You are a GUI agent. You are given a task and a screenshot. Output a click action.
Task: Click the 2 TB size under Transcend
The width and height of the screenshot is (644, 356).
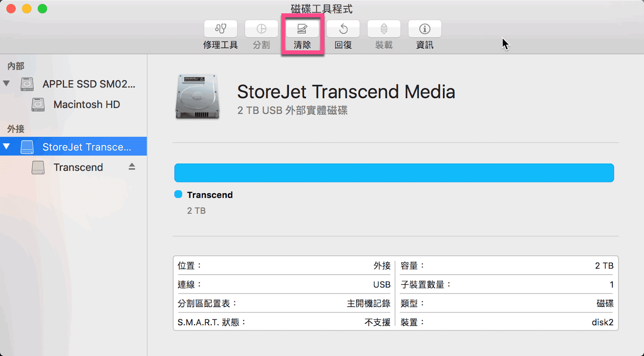pyautogui.click(x=196, y=211)
